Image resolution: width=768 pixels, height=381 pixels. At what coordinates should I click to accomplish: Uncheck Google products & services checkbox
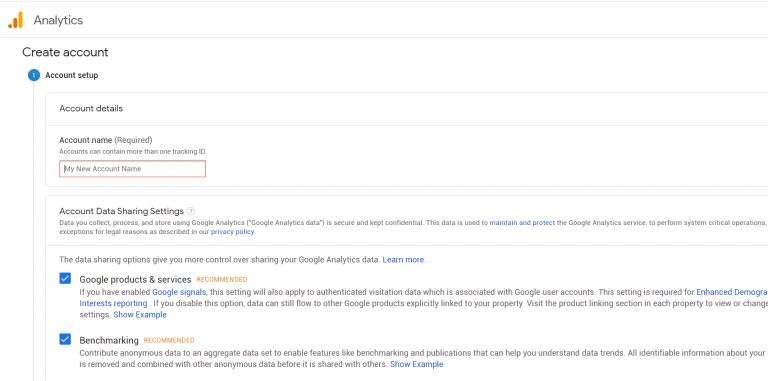click(65, 279)
